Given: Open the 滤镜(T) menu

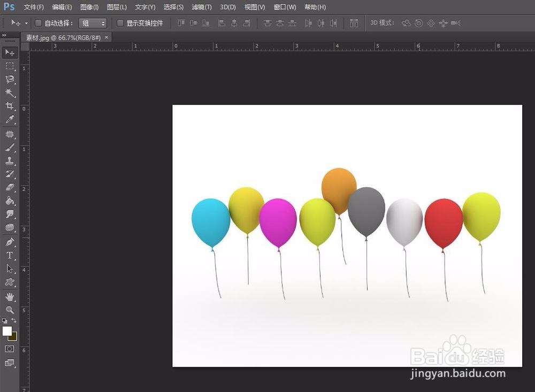Looking at the screenshot, I should click(201, 7).
